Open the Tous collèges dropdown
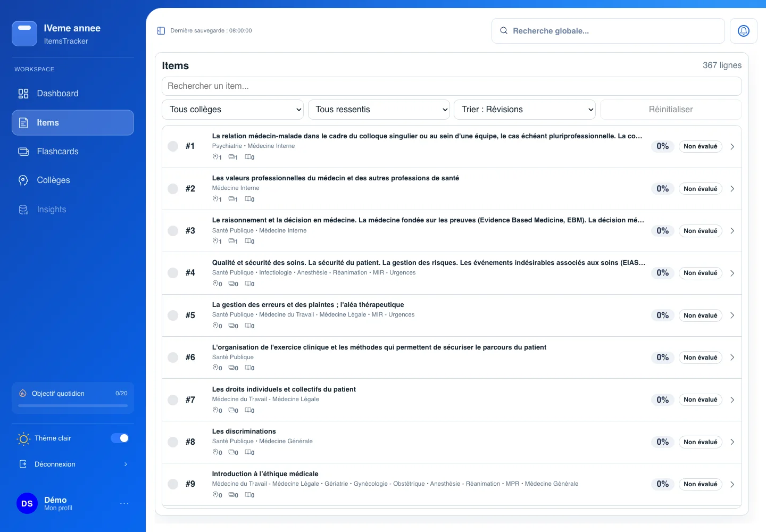The height and width of the screenshot is (532, 766). point(232,110)
